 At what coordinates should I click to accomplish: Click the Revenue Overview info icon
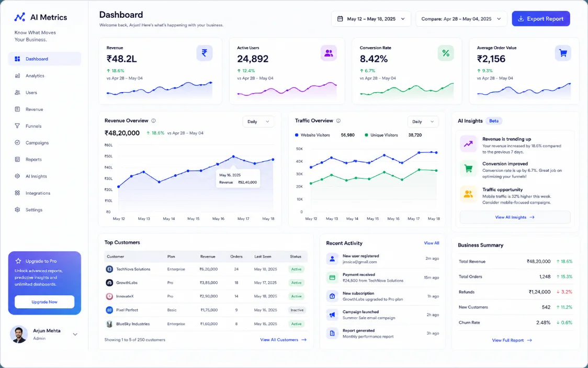tap(153, 121)
